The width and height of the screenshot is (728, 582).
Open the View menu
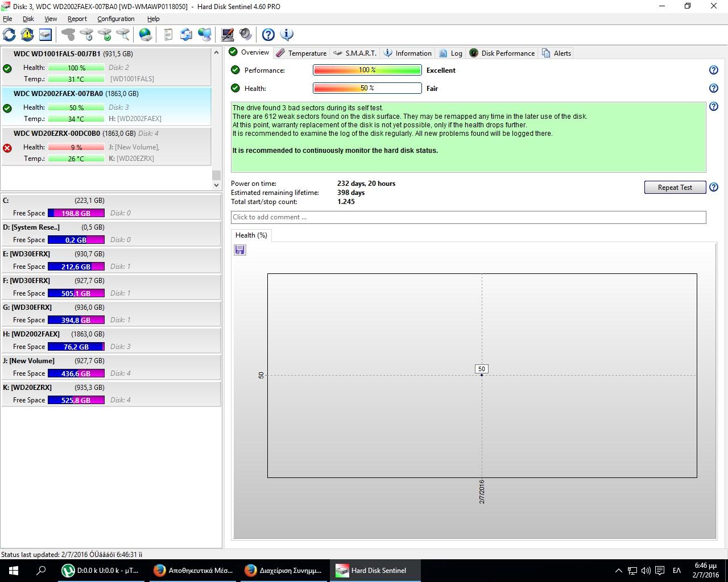51,19
